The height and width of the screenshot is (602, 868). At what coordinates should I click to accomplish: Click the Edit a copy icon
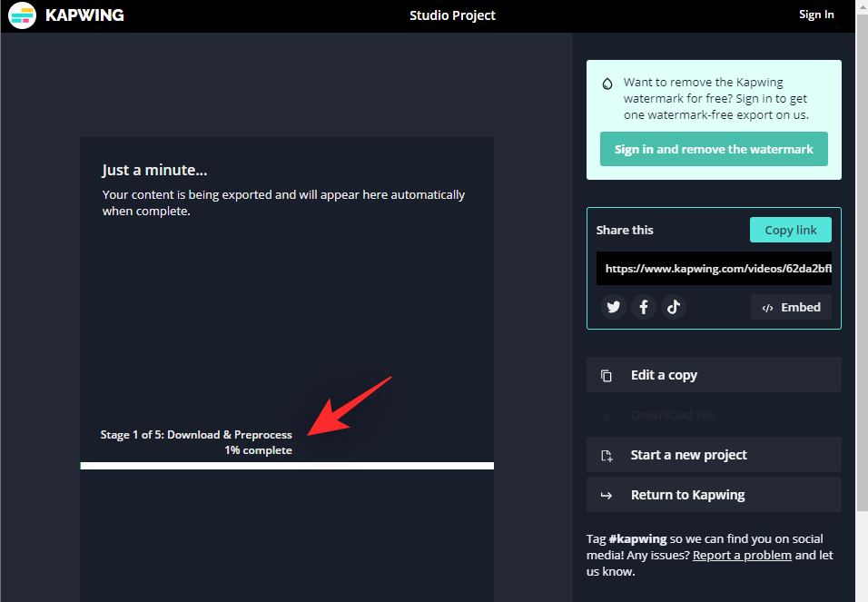[607, 376]
